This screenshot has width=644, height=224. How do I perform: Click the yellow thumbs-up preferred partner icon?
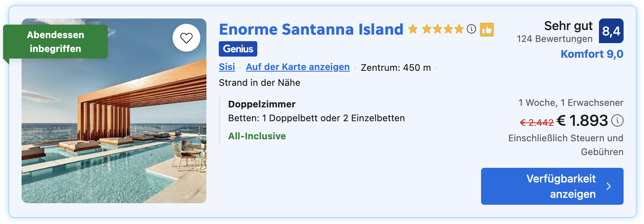487,30
